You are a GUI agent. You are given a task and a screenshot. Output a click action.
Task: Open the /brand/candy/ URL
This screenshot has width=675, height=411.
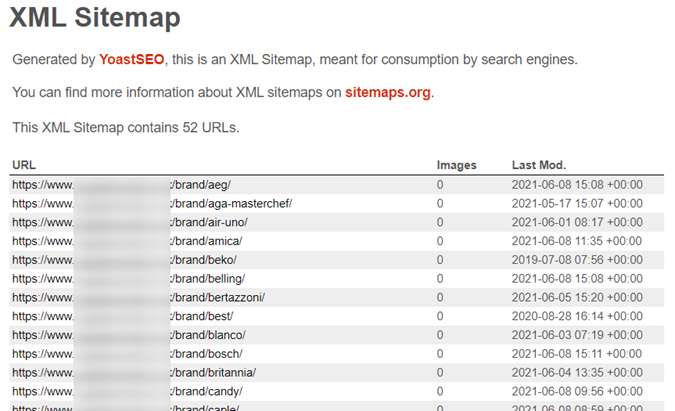[x=127, y=392]
